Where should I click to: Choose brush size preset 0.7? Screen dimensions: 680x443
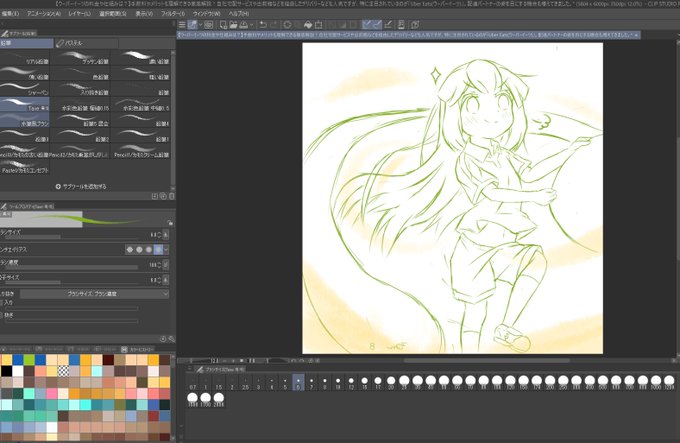[193, 382]
